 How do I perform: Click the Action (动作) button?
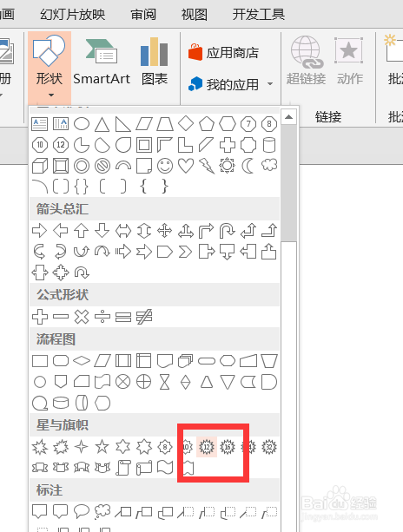[349, 61]
